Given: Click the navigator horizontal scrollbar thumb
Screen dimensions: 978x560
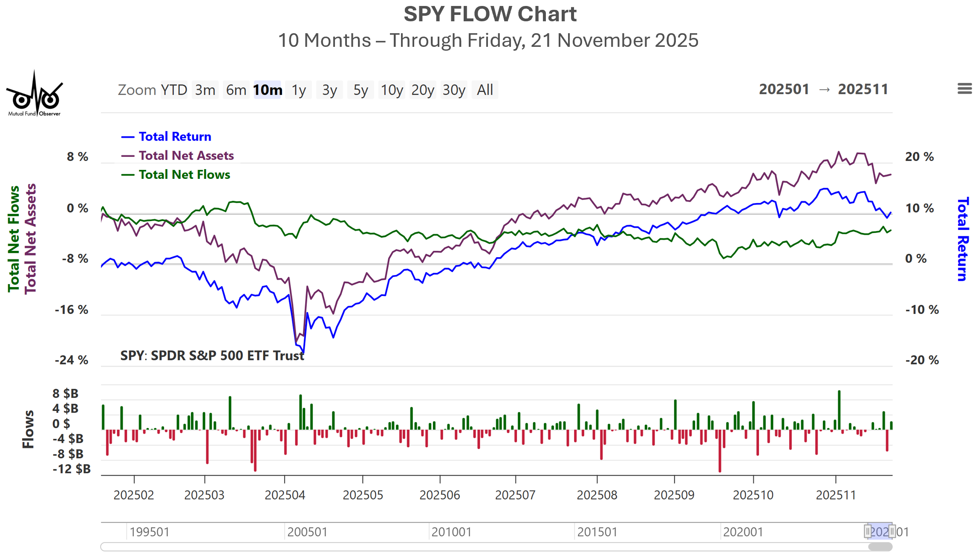Looking at the screenshot, I should 880,547.
